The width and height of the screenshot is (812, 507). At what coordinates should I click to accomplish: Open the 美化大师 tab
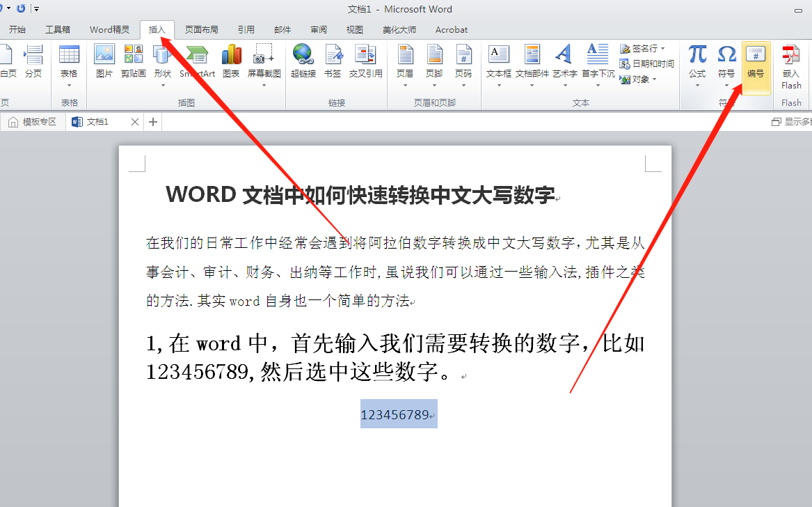pyautogui.click(x=399, y=29)
